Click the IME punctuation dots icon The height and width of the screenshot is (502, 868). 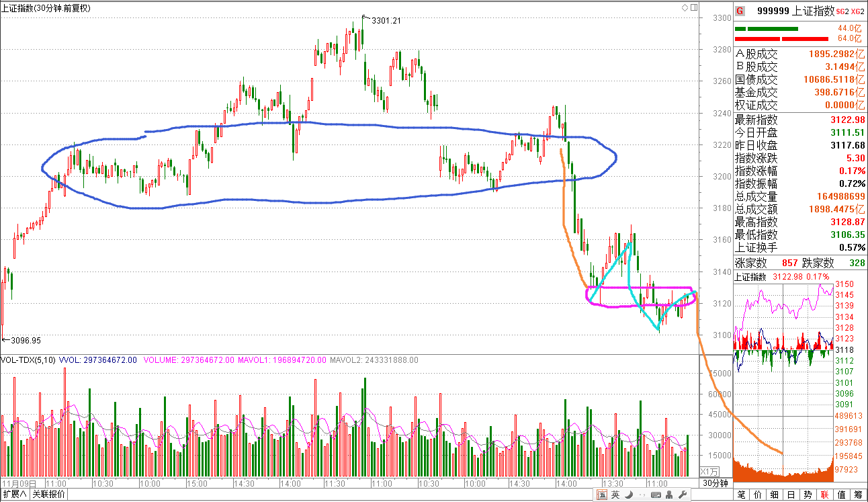pos(640,495)
